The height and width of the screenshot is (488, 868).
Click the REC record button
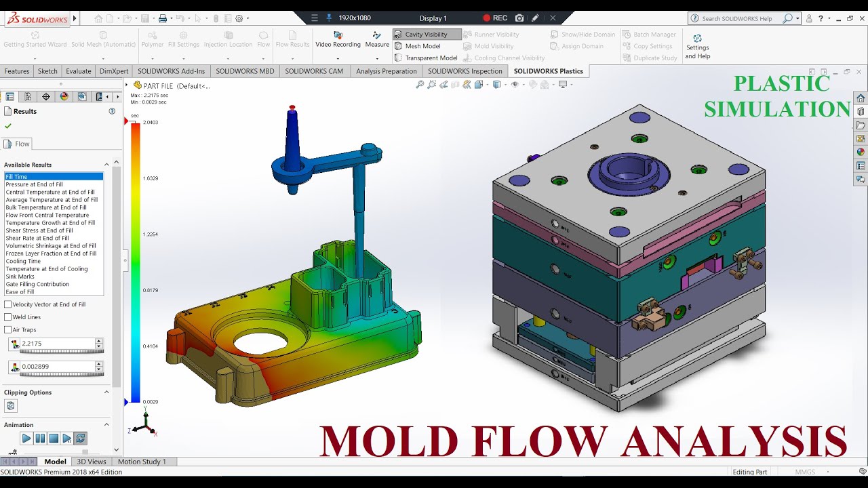click(x=495, y=18)
